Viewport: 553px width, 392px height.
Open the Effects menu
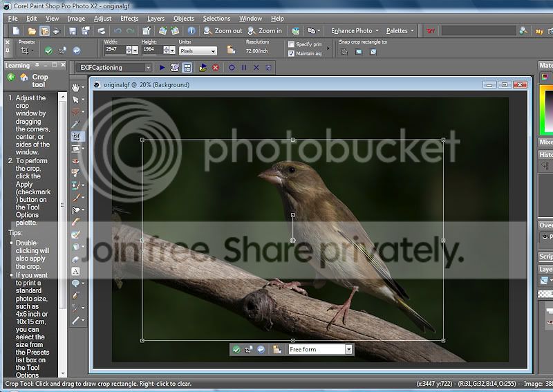coord(129,19)
